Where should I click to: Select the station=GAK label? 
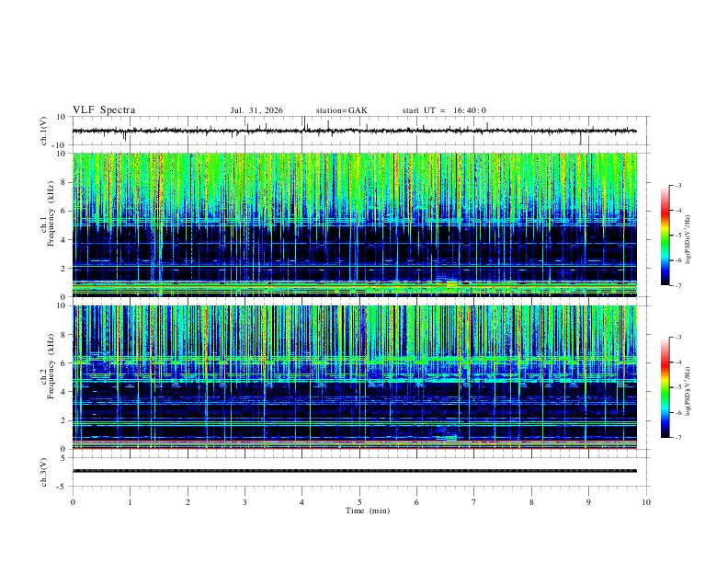pyautogui.click(x=341, y=110)
